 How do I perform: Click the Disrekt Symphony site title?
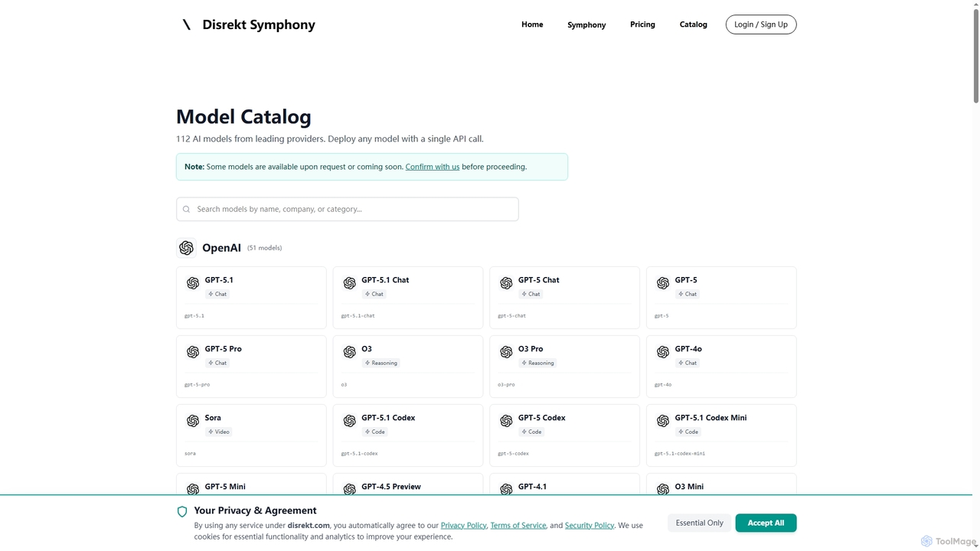tap(259, 24)
